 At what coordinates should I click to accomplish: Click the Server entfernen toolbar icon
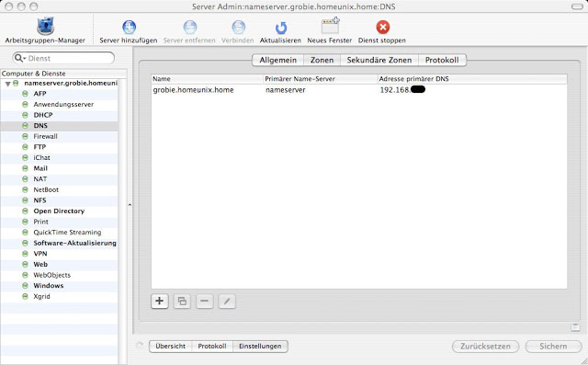click(x=190, y=27)
